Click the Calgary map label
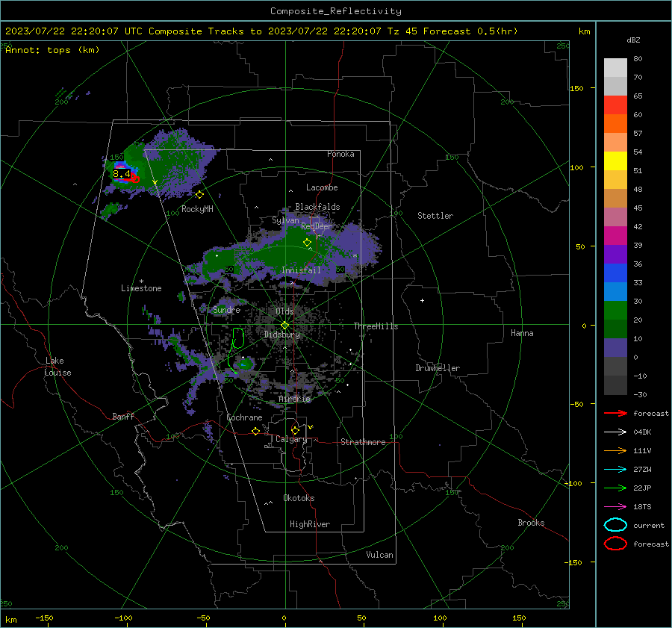Screen dimensions: 672x628 click(x=291, y=439)
